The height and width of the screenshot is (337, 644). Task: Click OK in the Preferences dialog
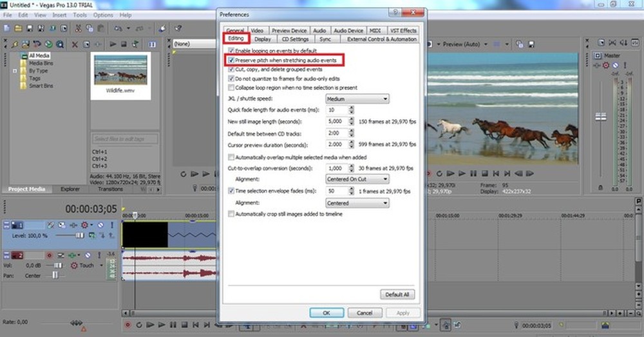tap(327, 313)
